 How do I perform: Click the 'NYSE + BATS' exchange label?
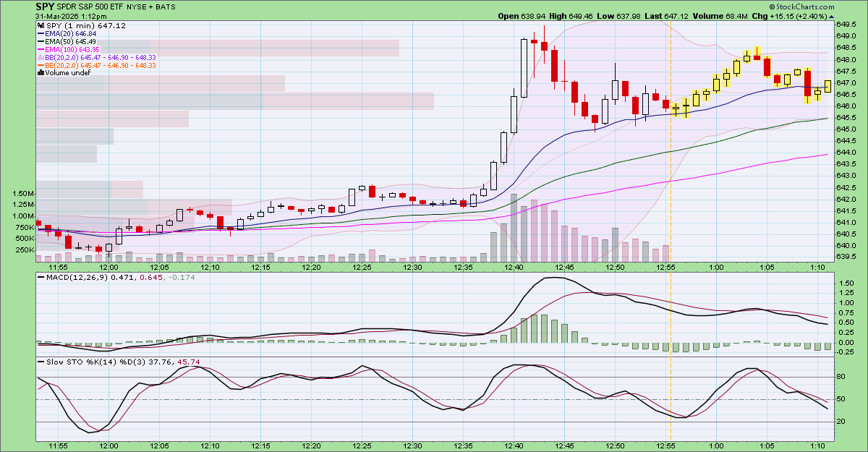(150, 7)
